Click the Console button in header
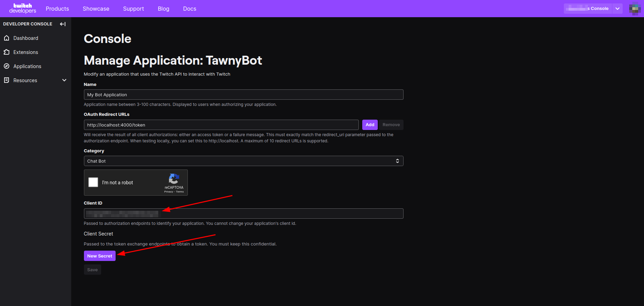The height and width of the screenshot is (306, 644). [x=588, y=9]
